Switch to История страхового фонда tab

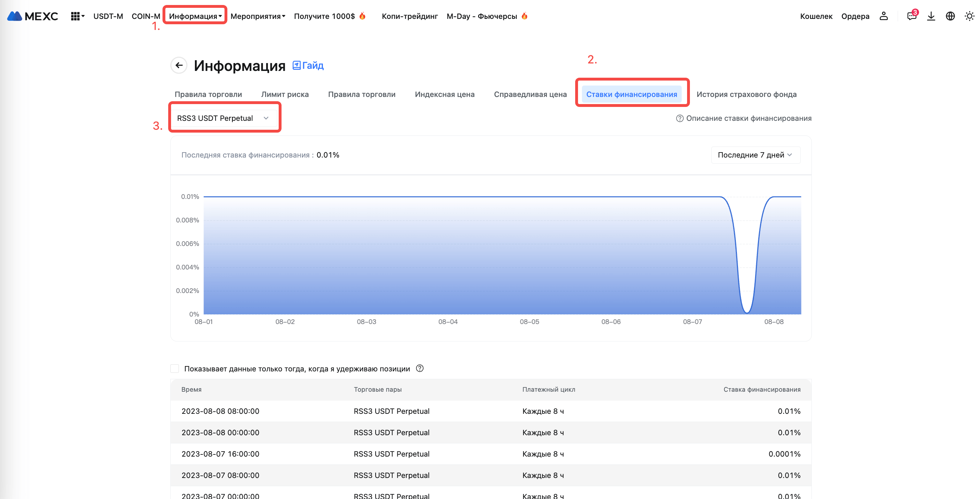[x=746, y=94]
